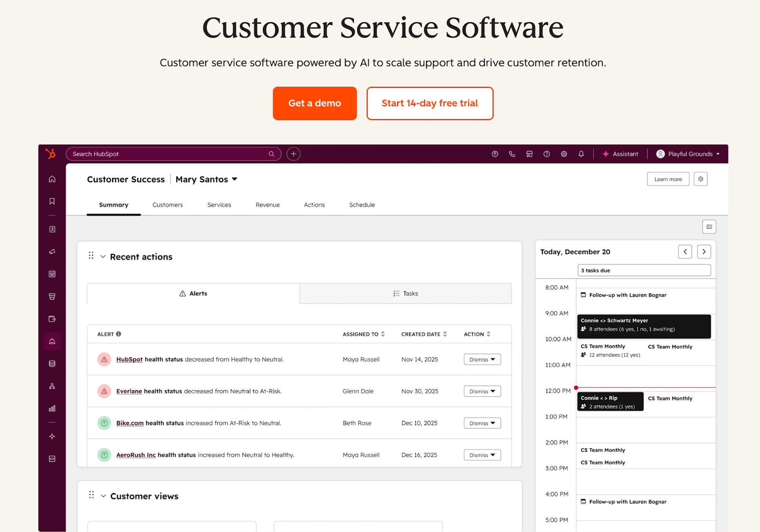Open the Connie <> Schwartz Meyer calendar event

coord(644,327)
